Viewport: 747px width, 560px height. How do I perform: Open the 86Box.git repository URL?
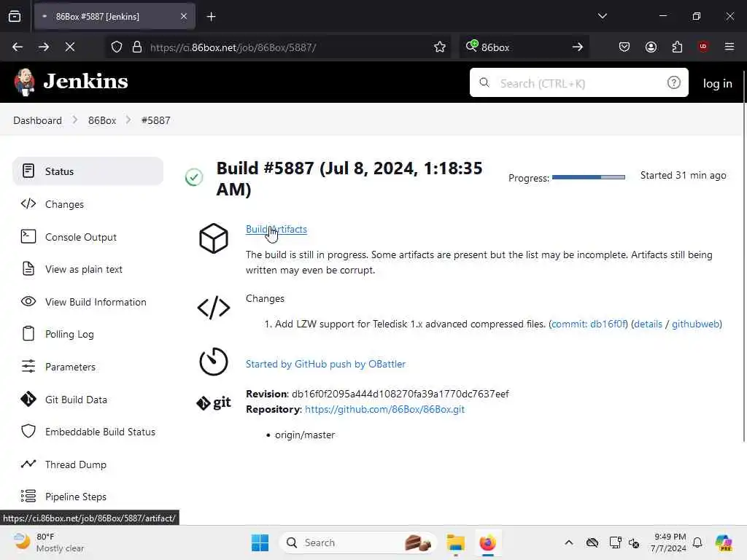coord(384,409)
